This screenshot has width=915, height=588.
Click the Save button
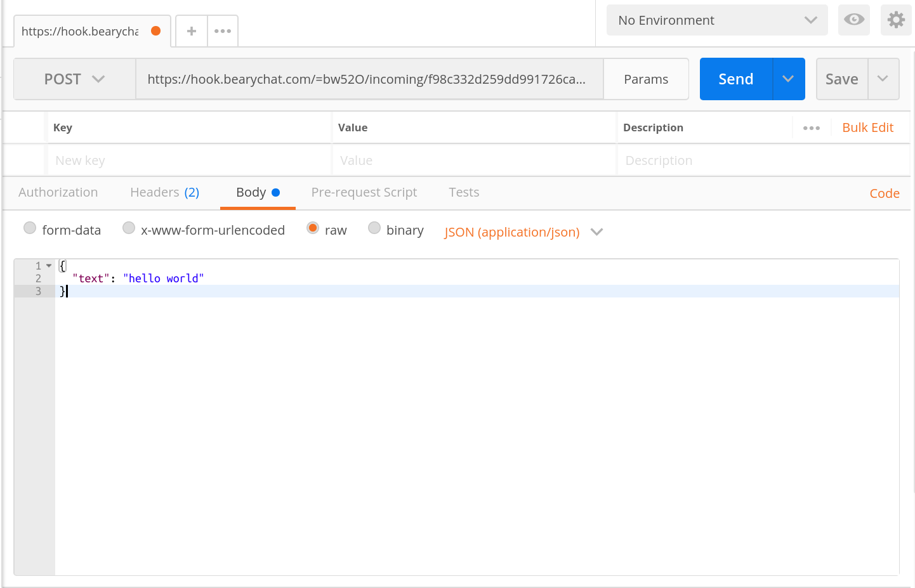[x=842, y=79]
